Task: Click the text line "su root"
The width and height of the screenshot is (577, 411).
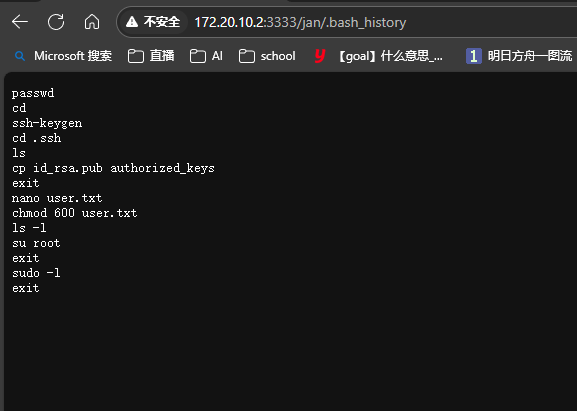Action: point(36,243)
